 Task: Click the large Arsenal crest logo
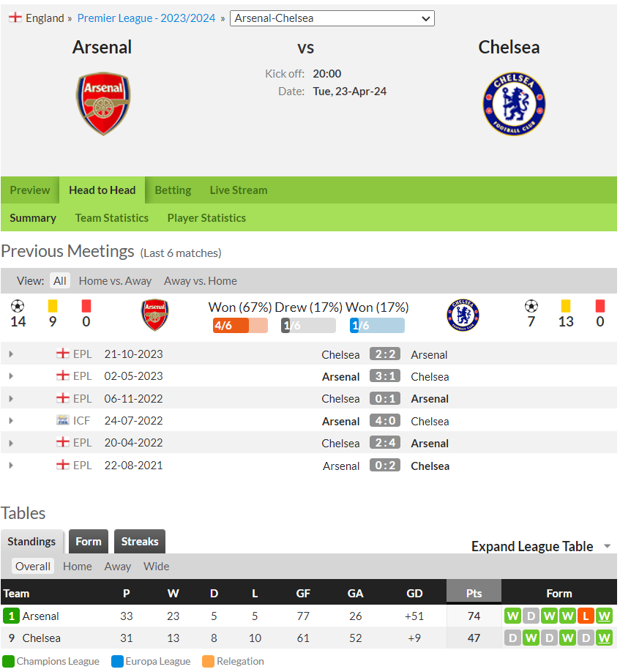[x=103, y=104]
